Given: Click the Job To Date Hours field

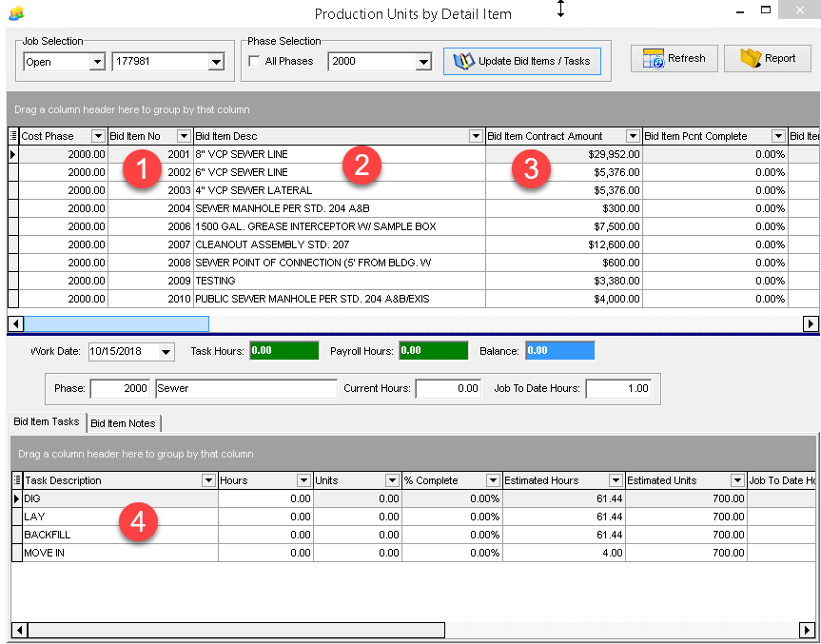Looking at the screenshot, I should pyautogui.click(x=618, y=389).
